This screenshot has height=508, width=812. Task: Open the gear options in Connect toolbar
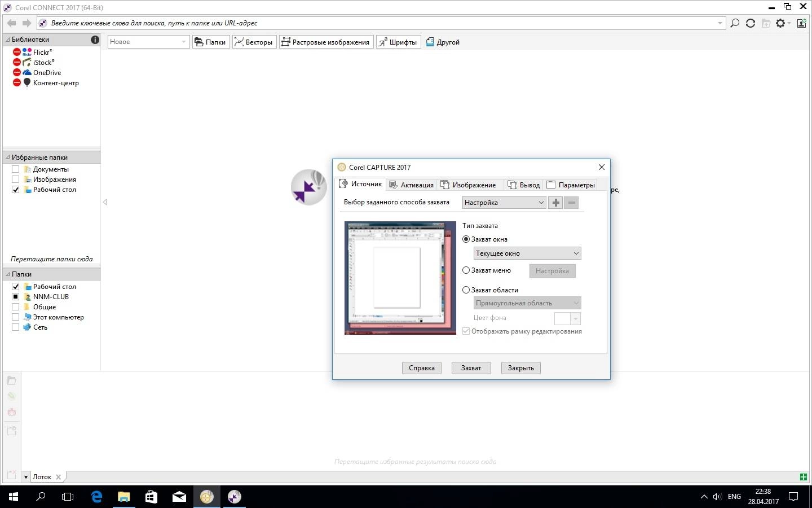[780, 23]
